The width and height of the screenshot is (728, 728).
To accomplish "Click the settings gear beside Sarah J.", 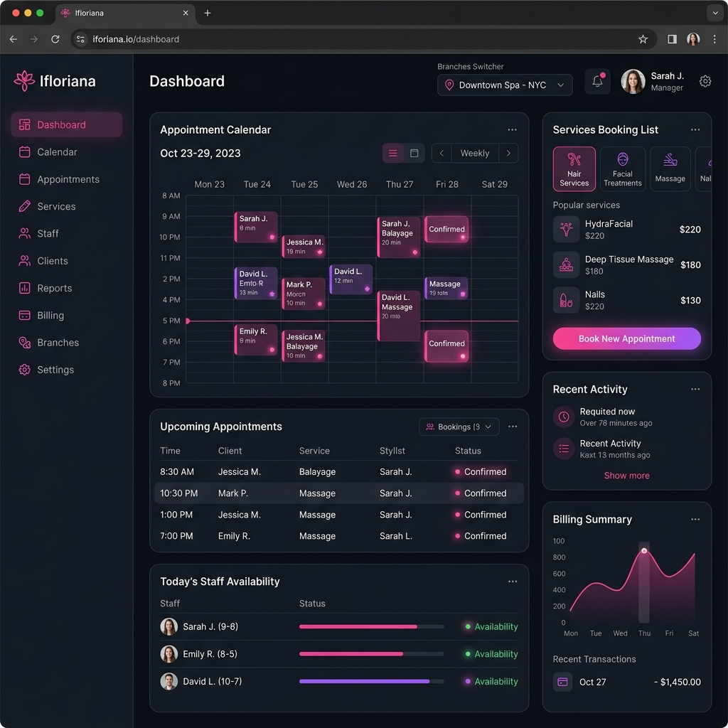I will click(x=705, y=81).
